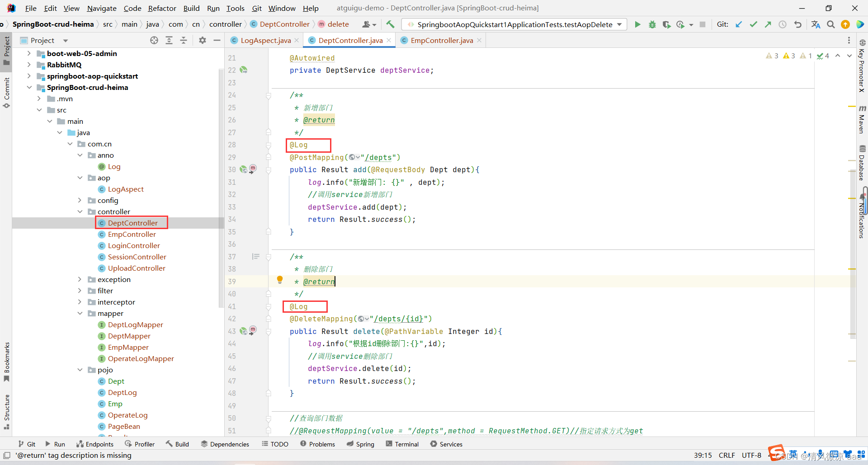Toggle Notifications tool window
This screenshot has height=465, width=868.
[x=862, y=216]
